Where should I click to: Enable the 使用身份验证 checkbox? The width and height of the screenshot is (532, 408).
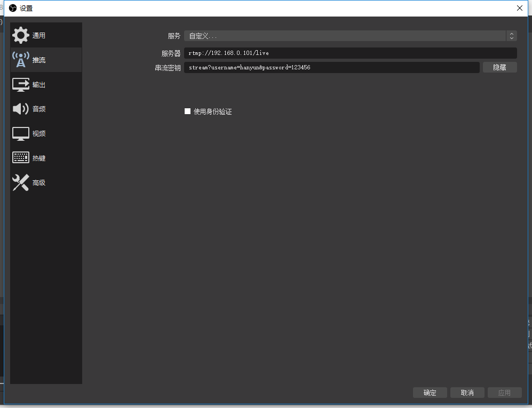(187, 111)
